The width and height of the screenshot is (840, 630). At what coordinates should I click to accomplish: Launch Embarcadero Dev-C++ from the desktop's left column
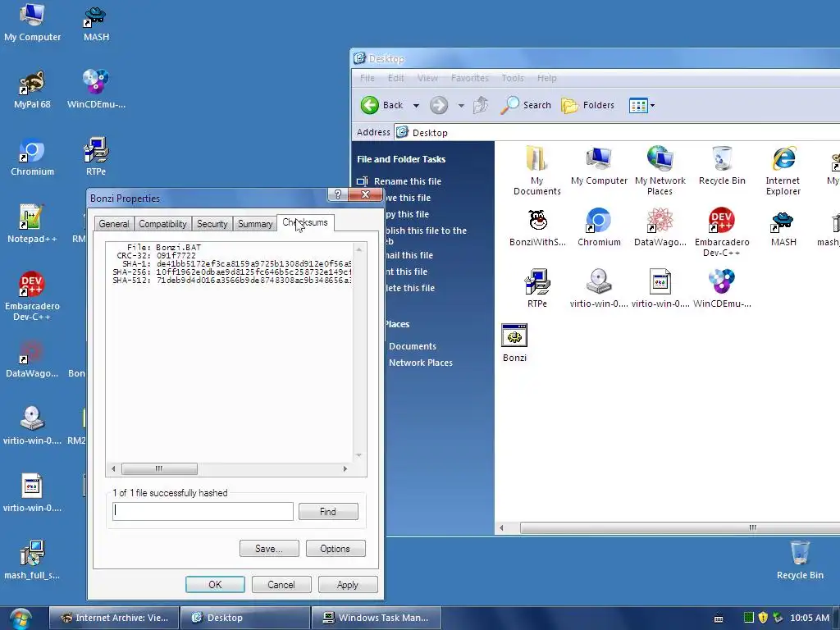pos(32,295)
